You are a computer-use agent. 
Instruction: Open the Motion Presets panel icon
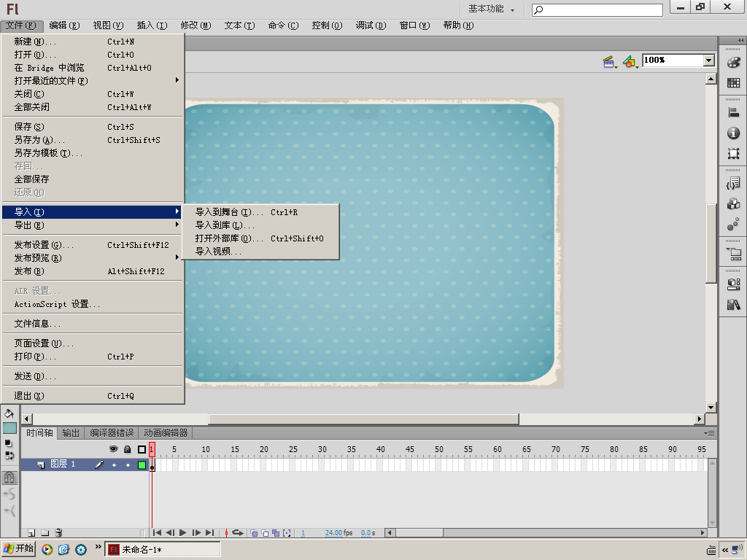[734, 225]
